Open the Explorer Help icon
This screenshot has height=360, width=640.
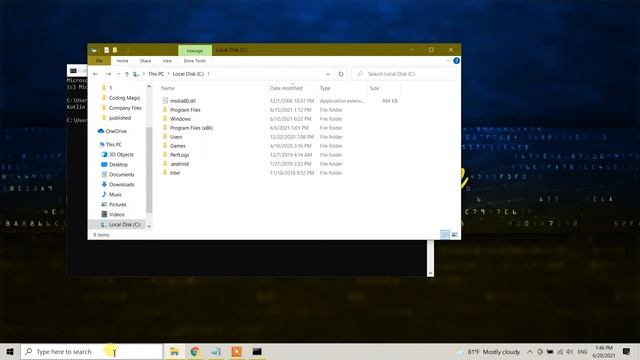coord(456,61)
